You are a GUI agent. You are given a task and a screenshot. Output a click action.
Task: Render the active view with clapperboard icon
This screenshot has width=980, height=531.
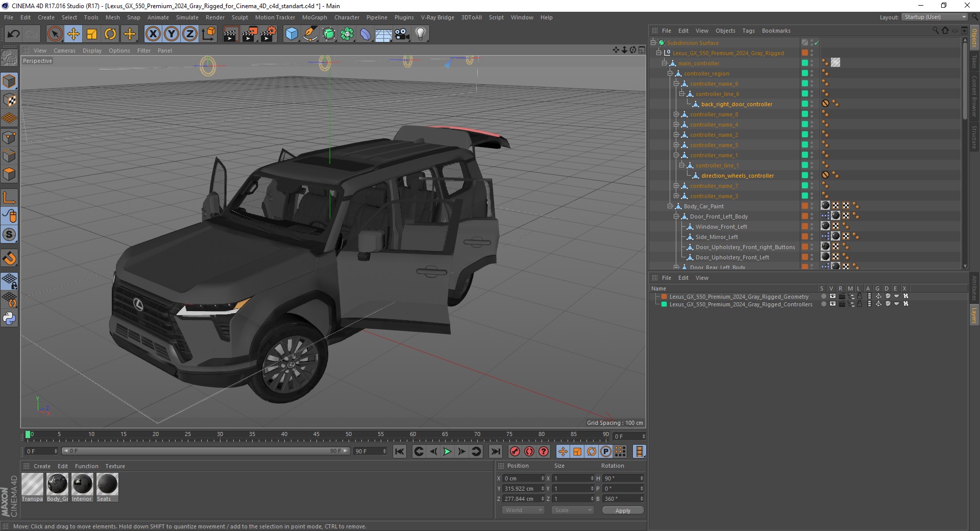231,34
